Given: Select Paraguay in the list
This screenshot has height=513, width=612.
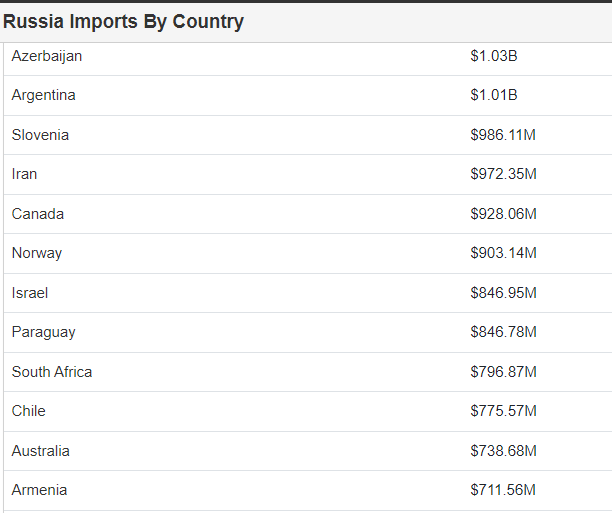Looking at the screenshot, I should click(43, 332).
